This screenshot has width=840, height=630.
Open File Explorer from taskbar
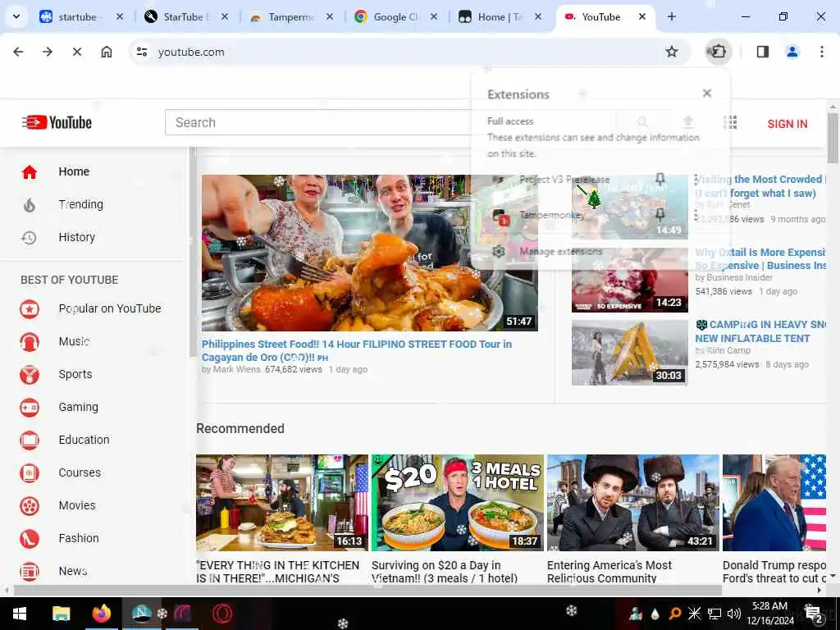(61, 614)
